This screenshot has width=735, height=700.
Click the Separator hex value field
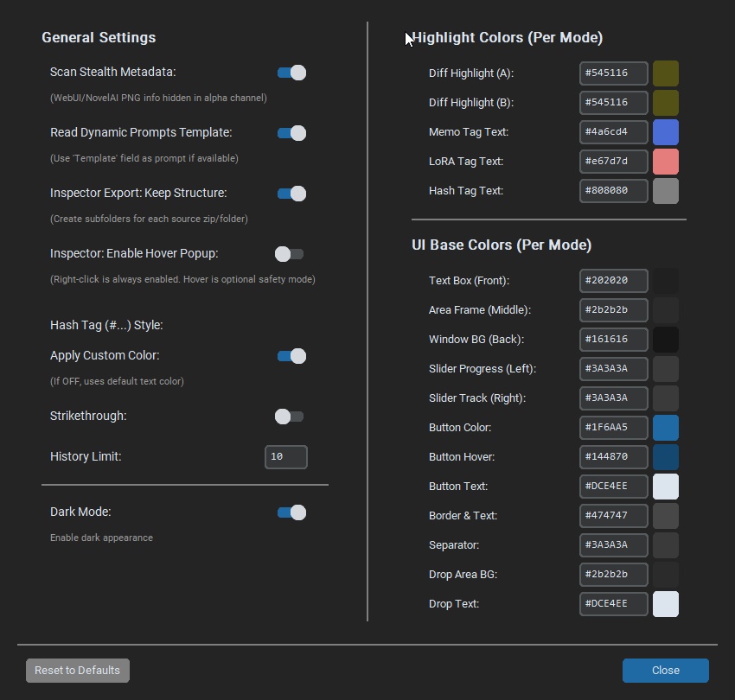(613, 545)
